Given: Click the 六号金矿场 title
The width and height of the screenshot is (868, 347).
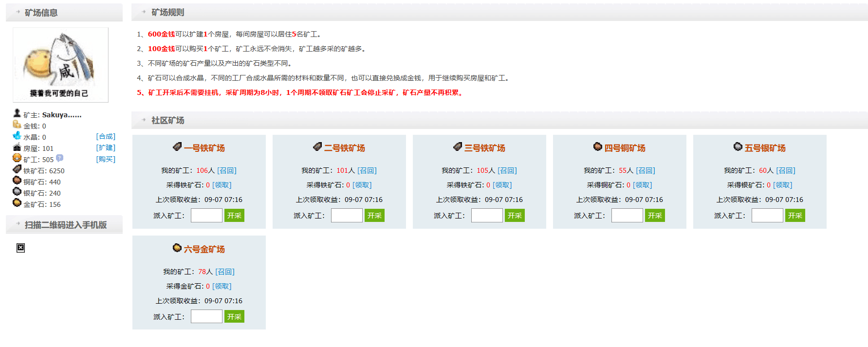Looking at the screenshot, I should click(204, 249).
